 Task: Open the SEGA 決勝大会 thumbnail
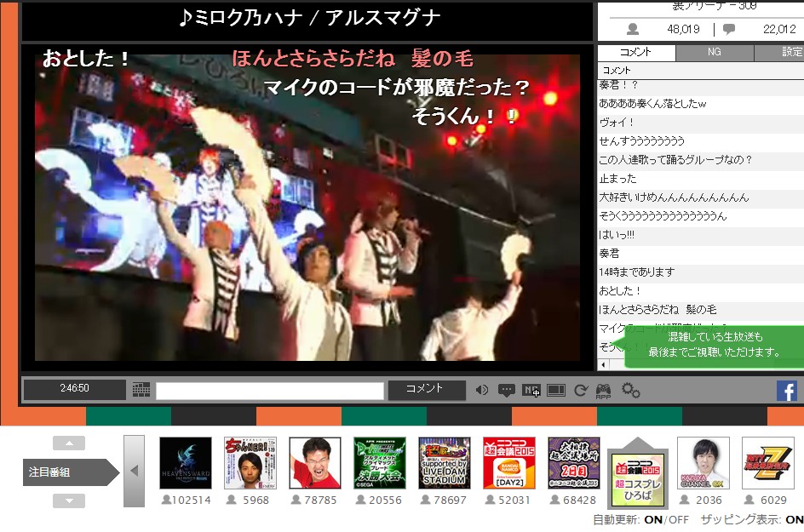click(x=380, y=463)
